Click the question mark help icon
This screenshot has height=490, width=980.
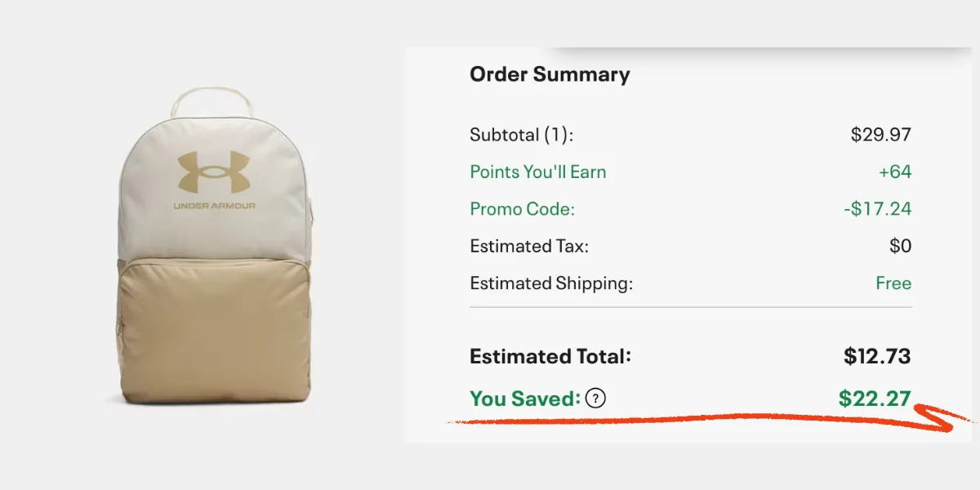click(x=597, y=399)
